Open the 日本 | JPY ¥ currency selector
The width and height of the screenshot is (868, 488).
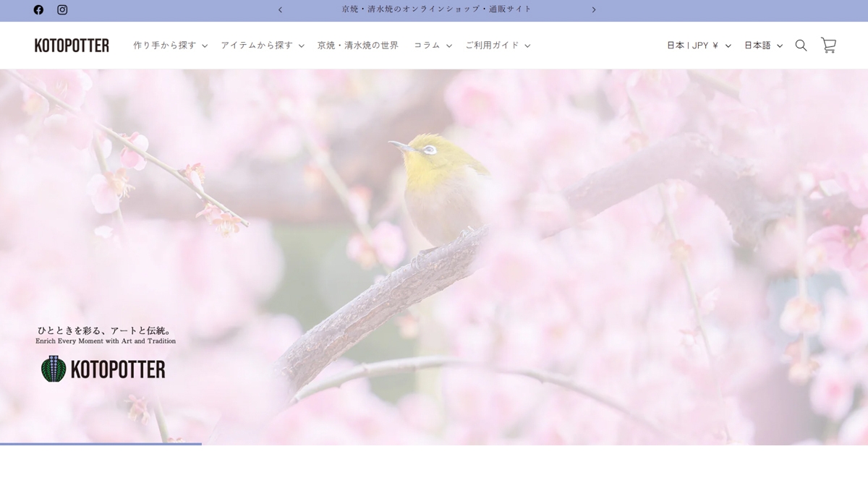tap(698, 45)
